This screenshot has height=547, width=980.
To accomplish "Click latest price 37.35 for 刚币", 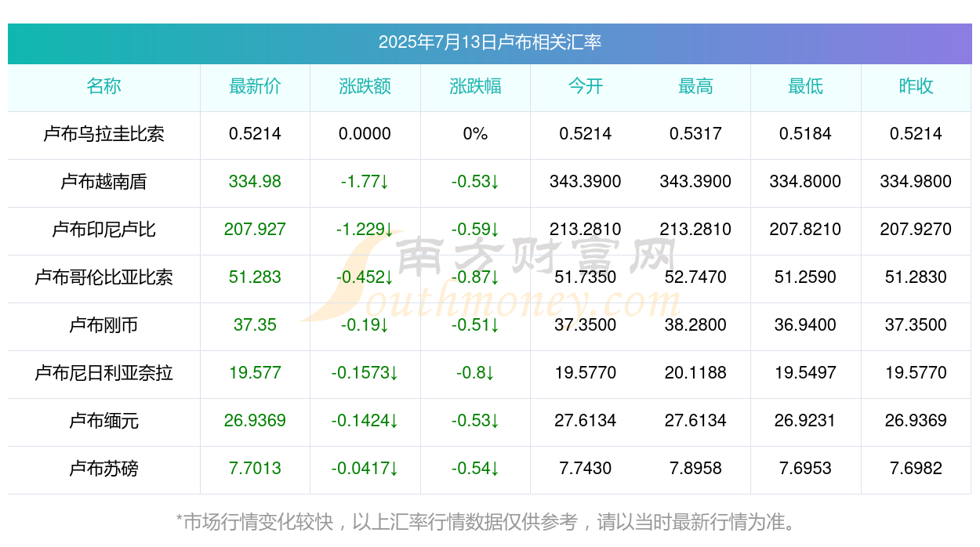I will (255, 325).
